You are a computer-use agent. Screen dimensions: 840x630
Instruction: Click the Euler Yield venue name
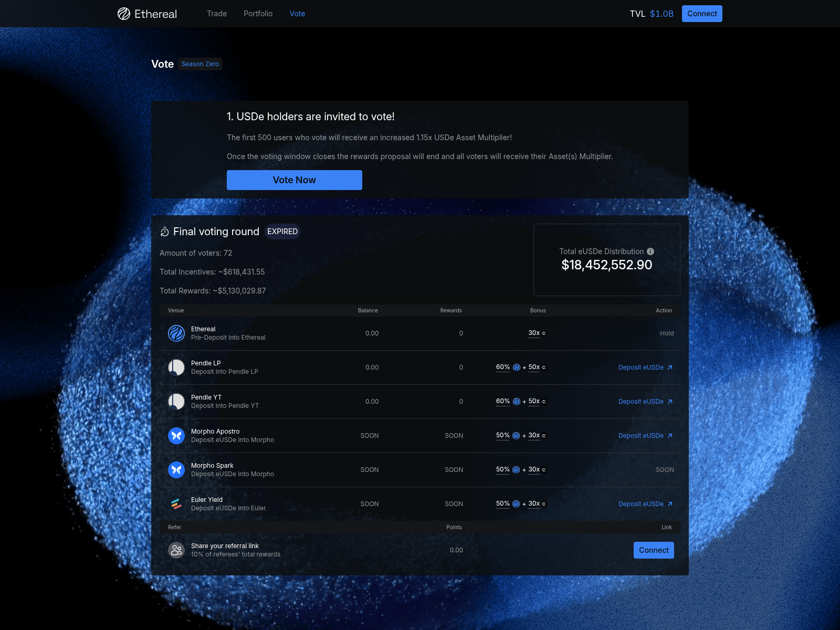pyautogui.click(x=207, y=500)
